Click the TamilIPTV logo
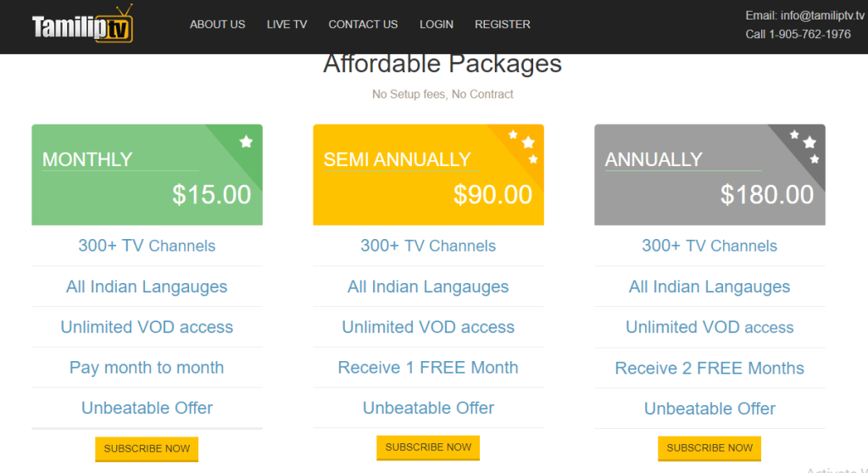The width and height of the screenshot is (868, 473). 82,25
